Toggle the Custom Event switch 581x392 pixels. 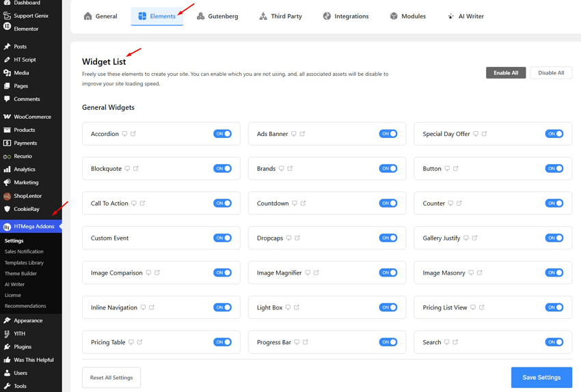pyautogui.click(x=222, y=238)
